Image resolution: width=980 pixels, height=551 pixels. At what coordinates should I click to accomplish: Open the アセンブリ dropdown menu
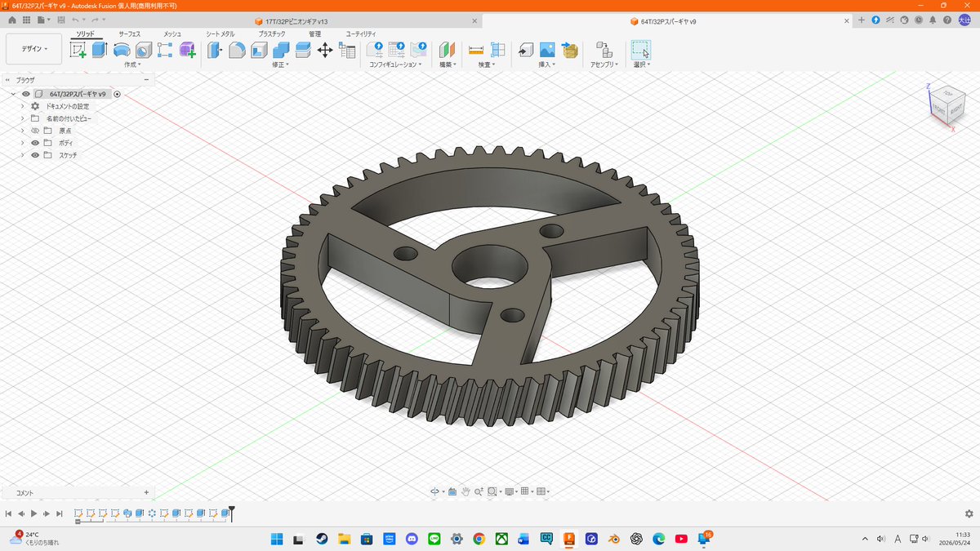point(604,64)
